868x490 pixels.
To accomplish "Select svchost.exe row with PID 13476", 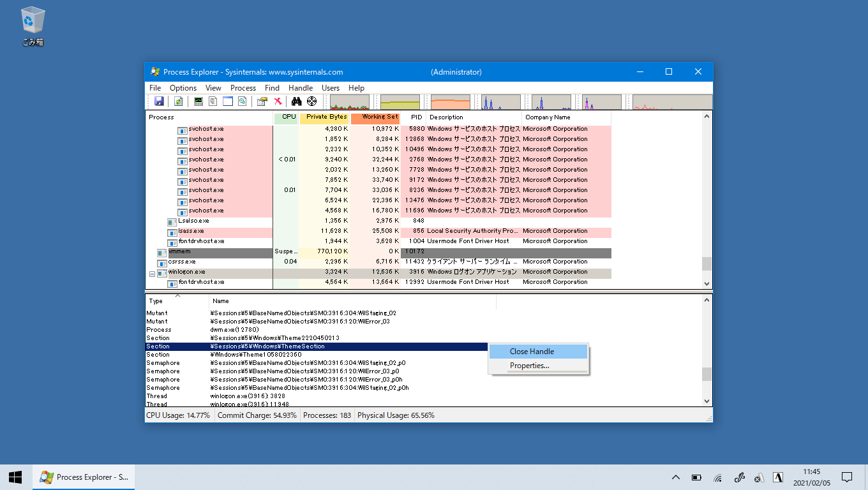I will (x=378, y=200).
